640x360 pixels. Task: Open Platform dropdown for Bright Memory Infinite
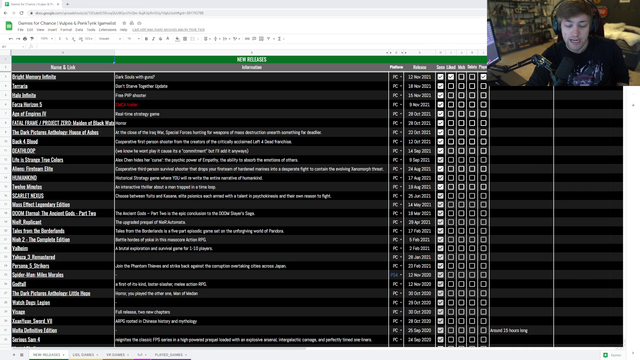pos(401,77)
